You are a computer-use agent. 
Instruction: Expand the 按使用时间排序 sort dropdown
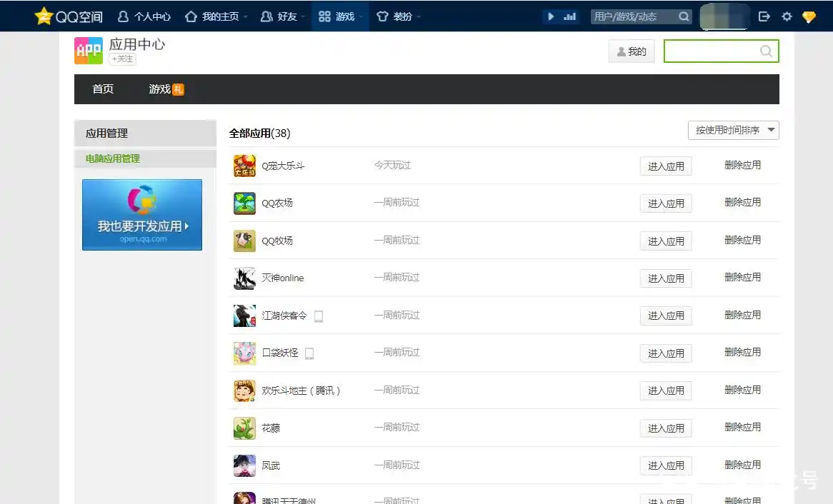(x=733, y=130)
